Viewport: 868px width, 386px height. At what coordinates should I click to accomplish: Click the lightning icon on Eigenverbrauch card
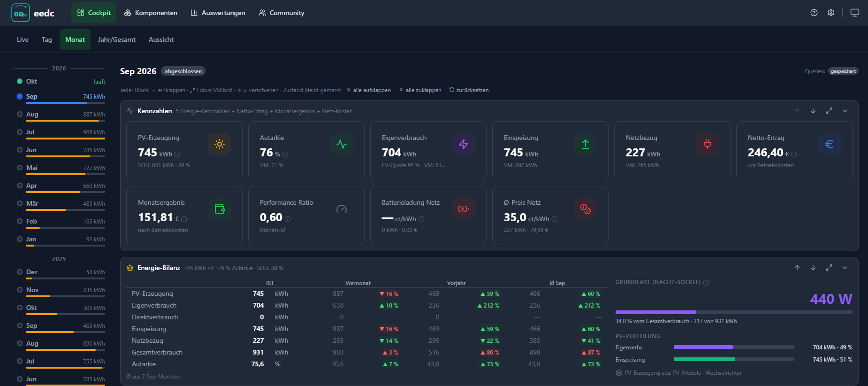click(464, 144)
